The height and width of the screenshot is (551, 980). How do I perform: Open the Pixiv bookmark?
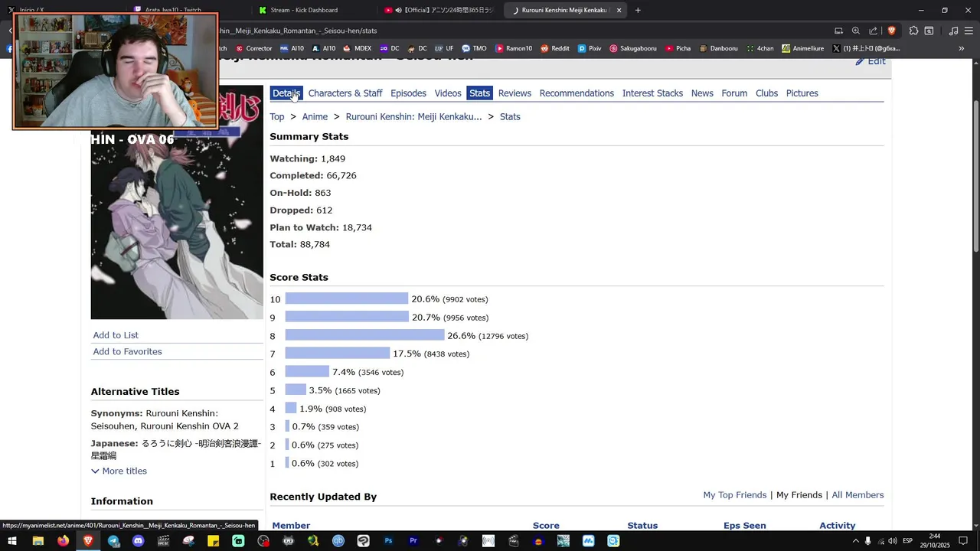coord(590,48)
